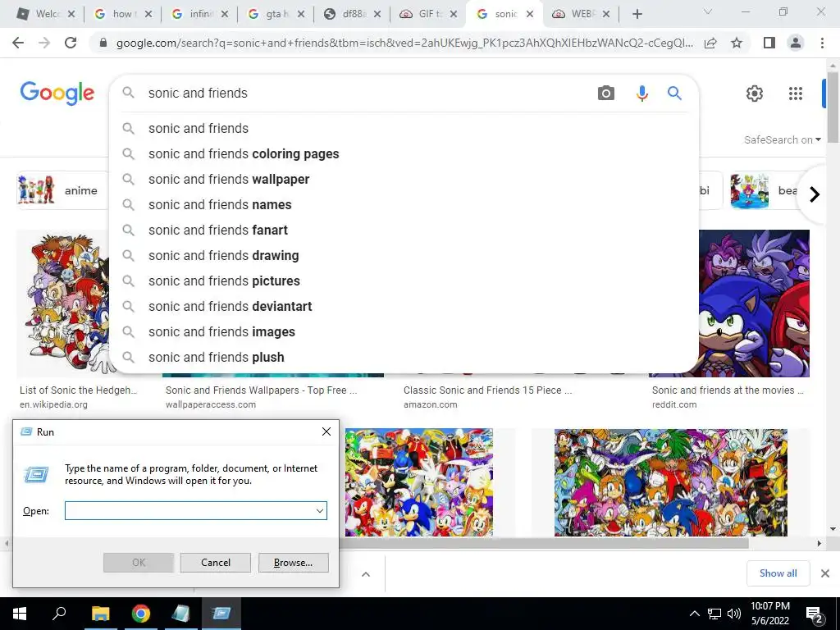The width and height of the screenshot is (840, 630).
Task: Open 'List of Sonic the Hedgeh...' wikipedia link
Action: [x=78, y=390]
